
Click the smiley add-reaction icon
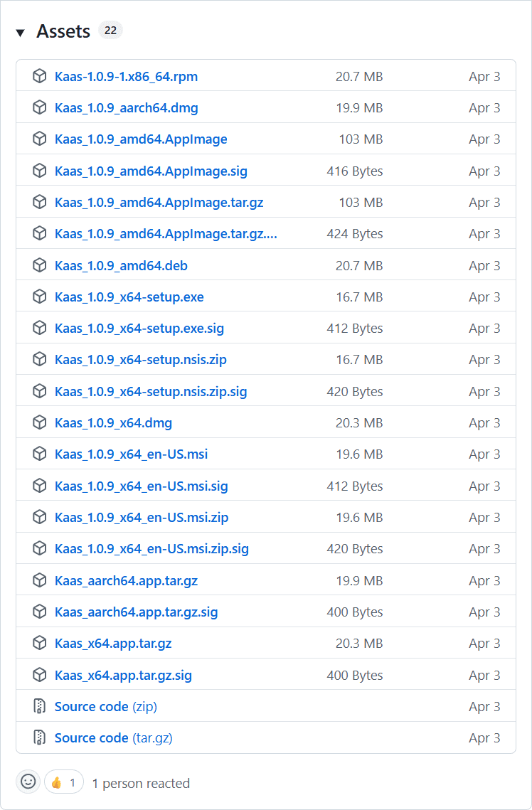coord(28,782)
